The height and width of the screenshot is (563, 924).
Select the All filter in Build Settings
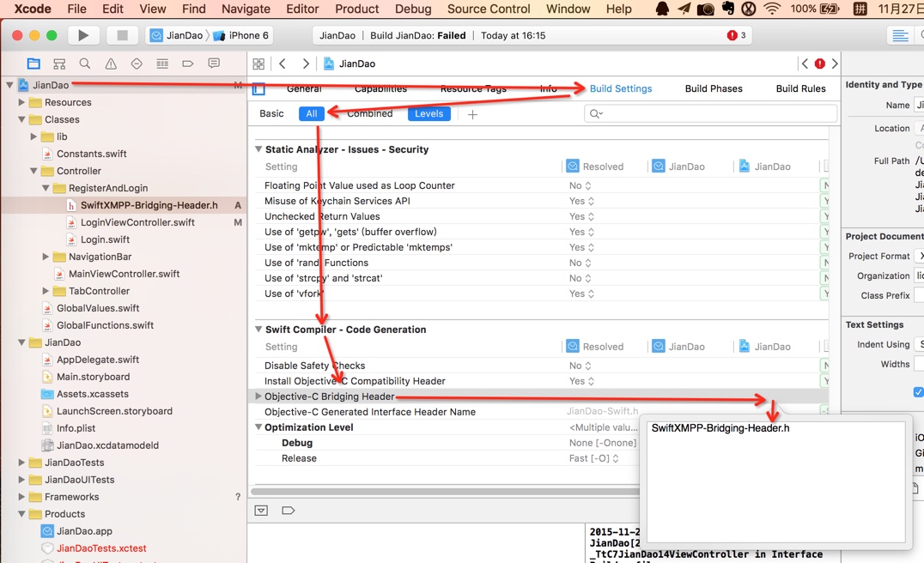(x=312, y=113)
